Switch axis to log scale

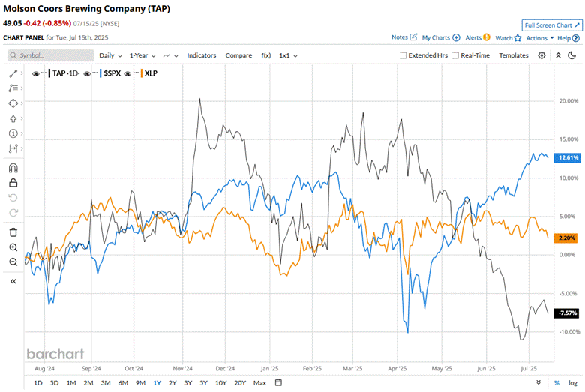tap(573, 383)
